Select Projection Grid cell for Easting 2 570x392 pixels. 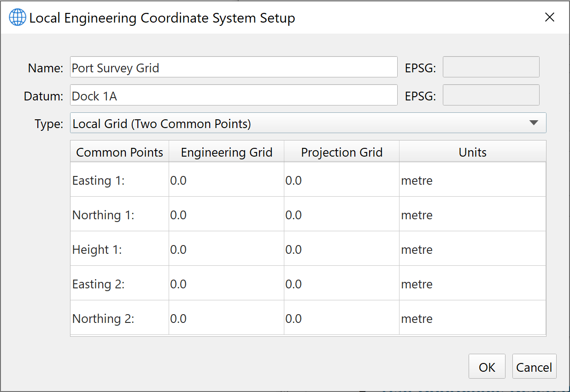[x=341, y=284]
